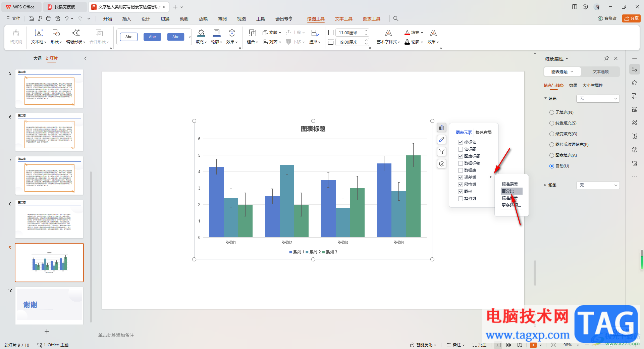This screenshot has width=644, height=349.
Task: Open the chart style brush icon
Action: click(x=442, y=140)
